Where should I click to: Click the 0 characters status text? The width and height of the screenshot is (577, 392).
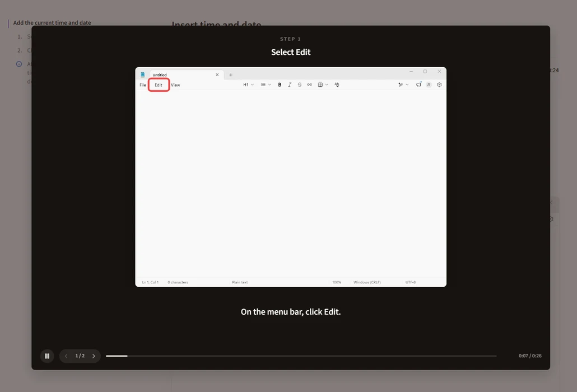(x=178, y=282)
